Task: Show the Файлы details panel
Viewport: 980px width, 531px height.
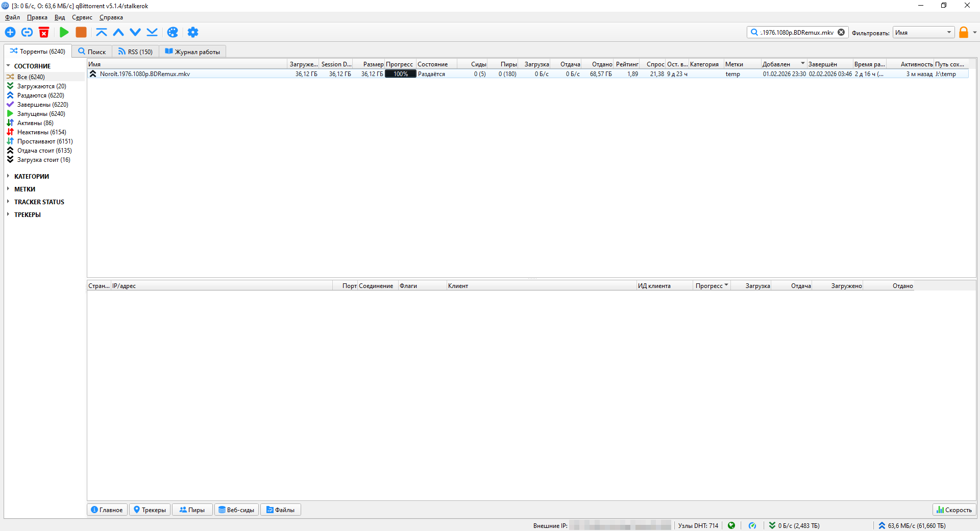Action: tap(280, 510)
